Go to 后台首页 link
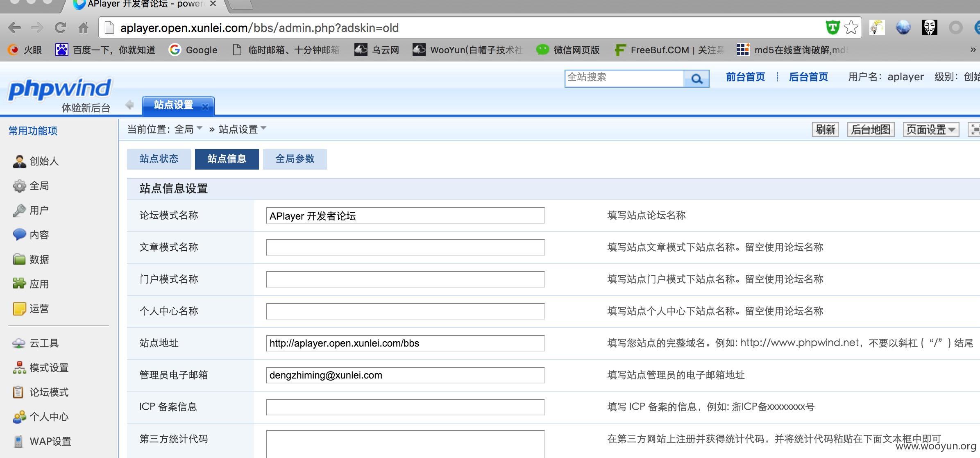 tap(809, 77)
